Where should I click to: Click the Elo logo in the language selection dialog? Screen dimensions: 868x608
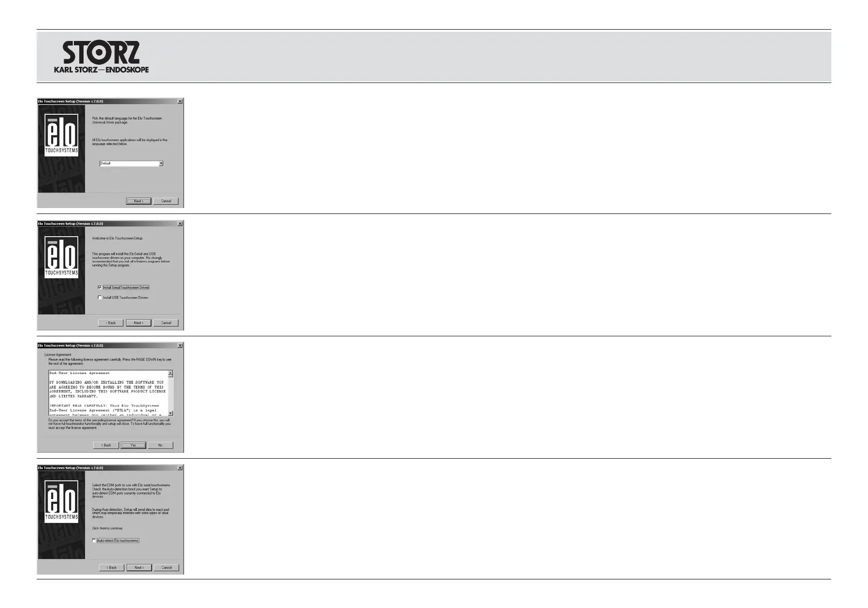click(61, 136)
